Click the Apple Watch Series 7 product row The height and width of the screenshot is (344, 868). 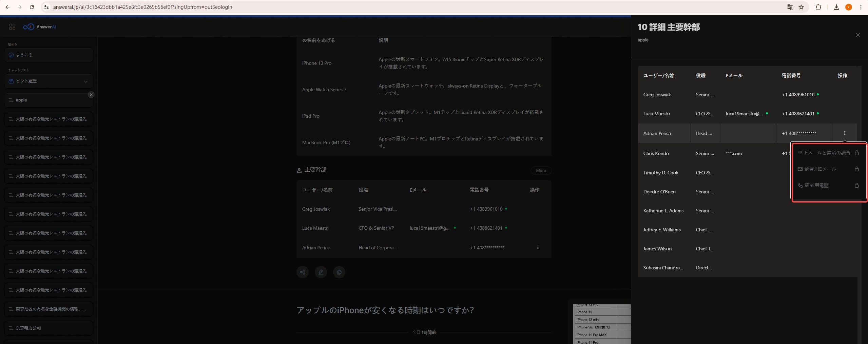tap(424, 90)
